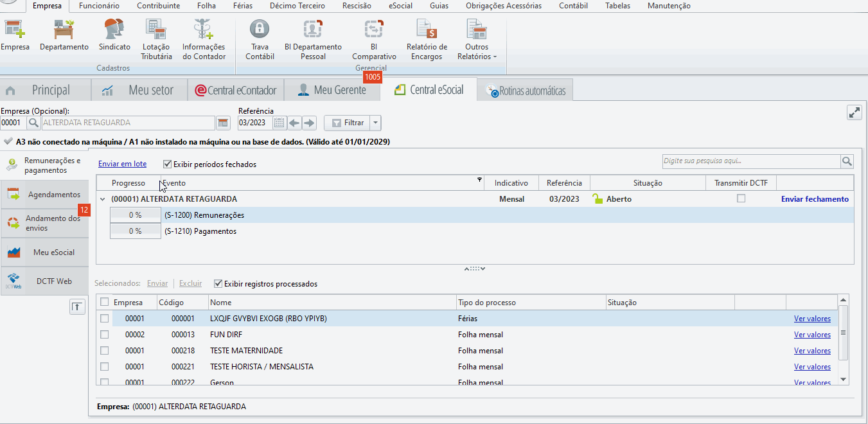
Task: Open the Outros Relatórios dropdown
Action: 477,39
